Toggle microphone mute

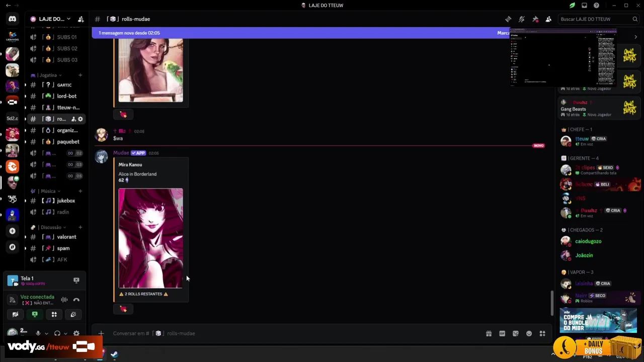pyautogui.click(x=38, y=333)
